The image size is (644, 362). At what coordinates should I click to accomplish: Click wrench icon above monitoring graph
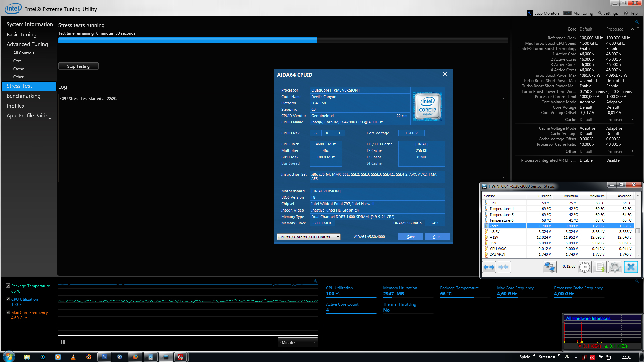point(315,281)
